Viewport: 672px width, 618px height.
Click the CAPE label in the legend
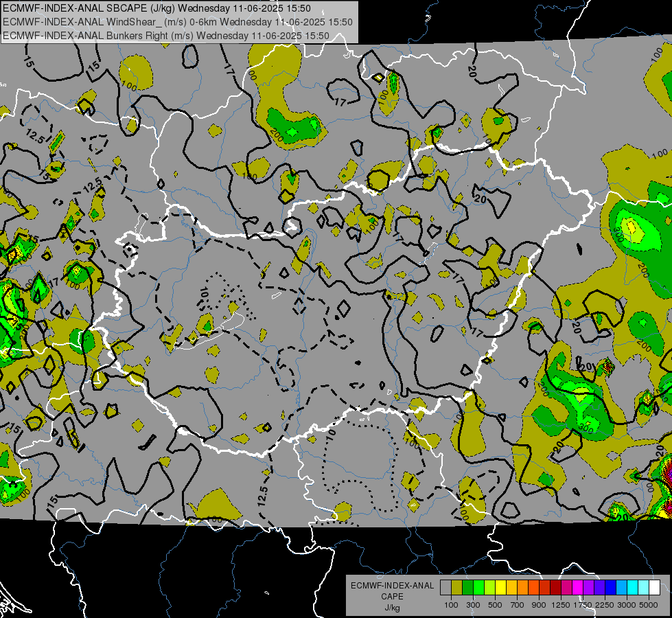392,597
